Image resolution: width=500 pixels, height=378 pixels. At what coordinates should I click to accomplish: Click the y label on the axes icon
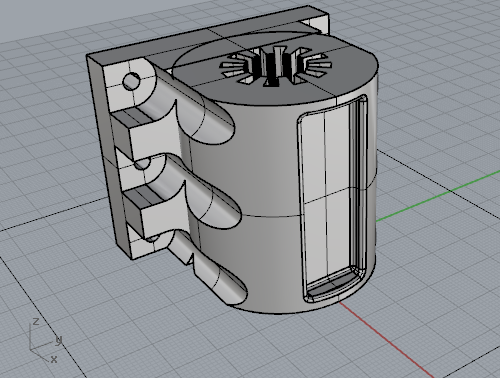(59, 340)
